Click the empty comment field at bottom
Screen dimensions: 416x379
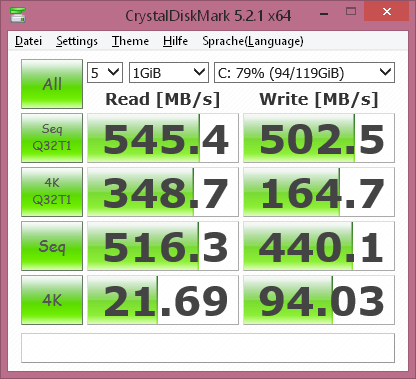208,348
